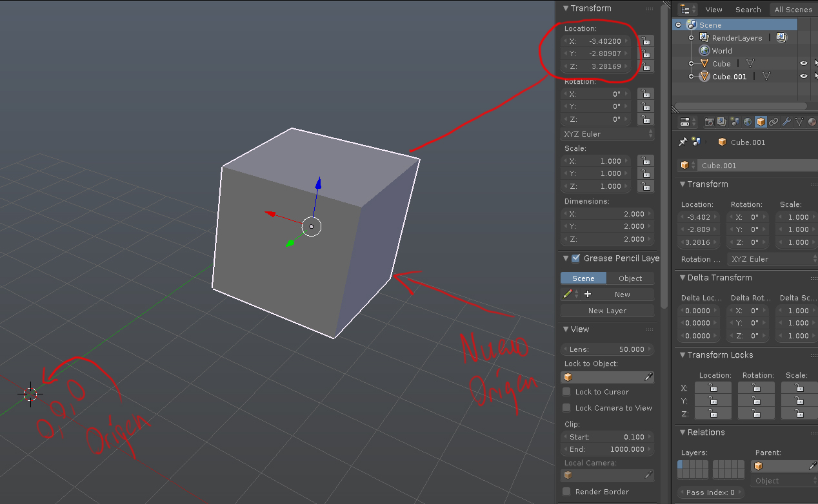818x504 pixels.
Task: Click the Lens 50.000 value field
Action: tap(607, 349)
